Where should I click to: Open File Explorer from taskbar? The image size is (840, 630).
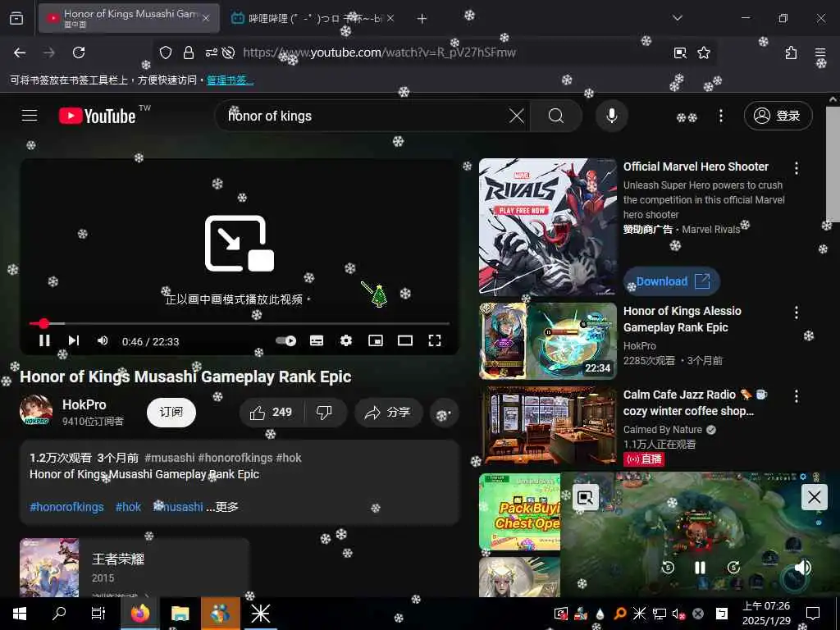click(x=180, y=614)
